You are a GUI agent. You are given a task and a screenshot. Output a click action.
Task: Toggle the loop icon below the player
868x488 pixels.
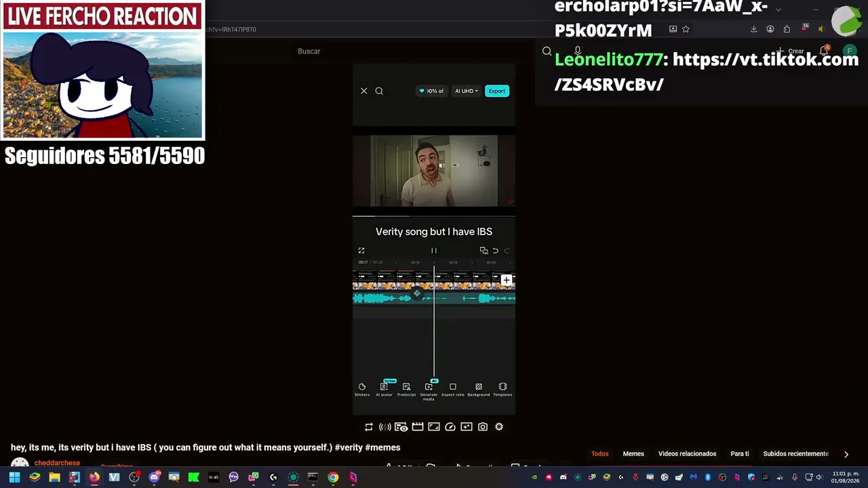pos(369,427)
